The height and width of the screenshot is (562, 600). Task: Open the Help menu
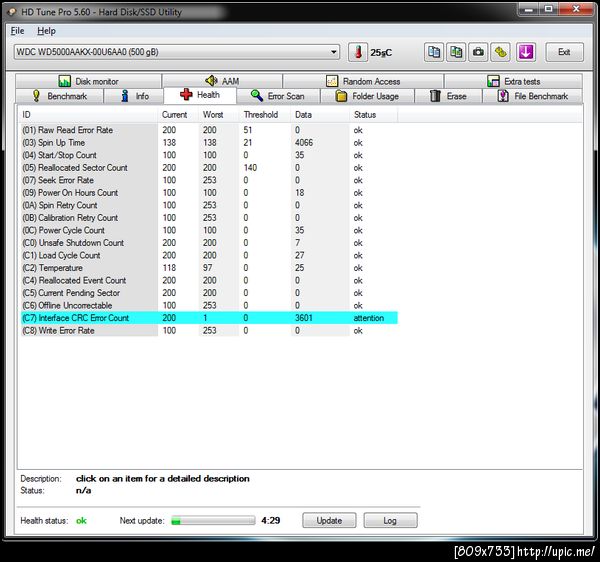(x=46, y=31)
